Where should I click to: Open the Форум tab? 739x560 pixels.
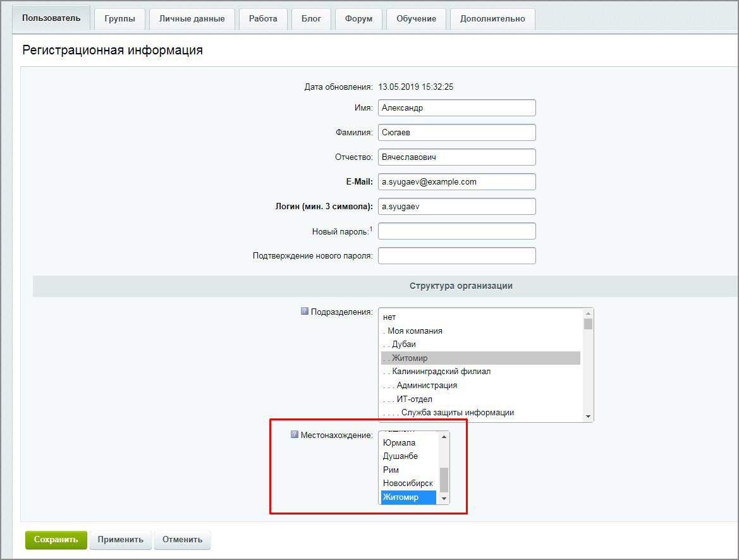click(x=358, y=19)
